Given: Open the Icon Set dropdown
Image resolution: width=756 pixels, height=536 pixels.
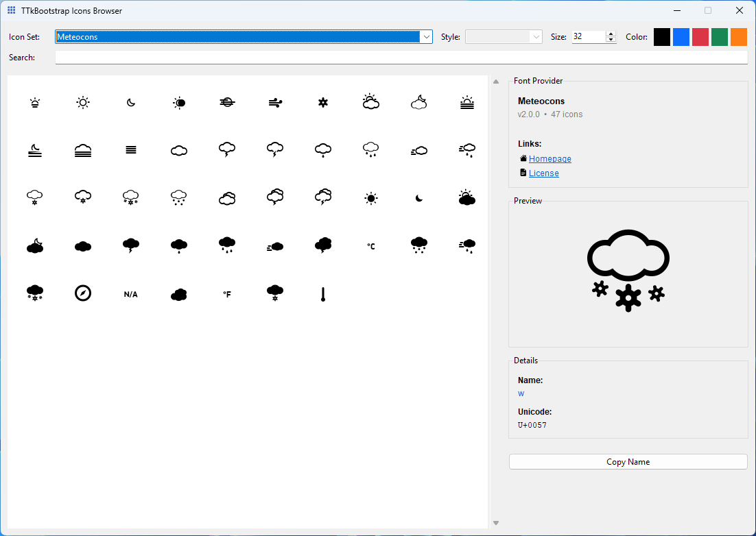Looking at the screenshot, I should click(x=427, y=36).
